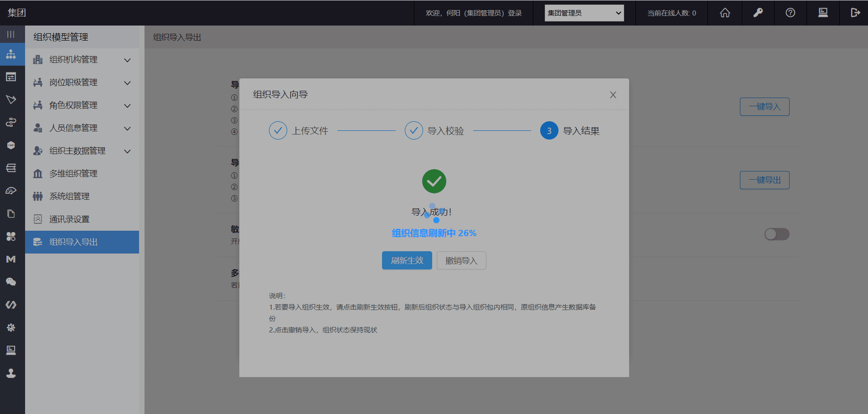Open 组织机构管理 menu item
Image resolution: width=868 pixels, height=414 pixels.
[82, 60]
